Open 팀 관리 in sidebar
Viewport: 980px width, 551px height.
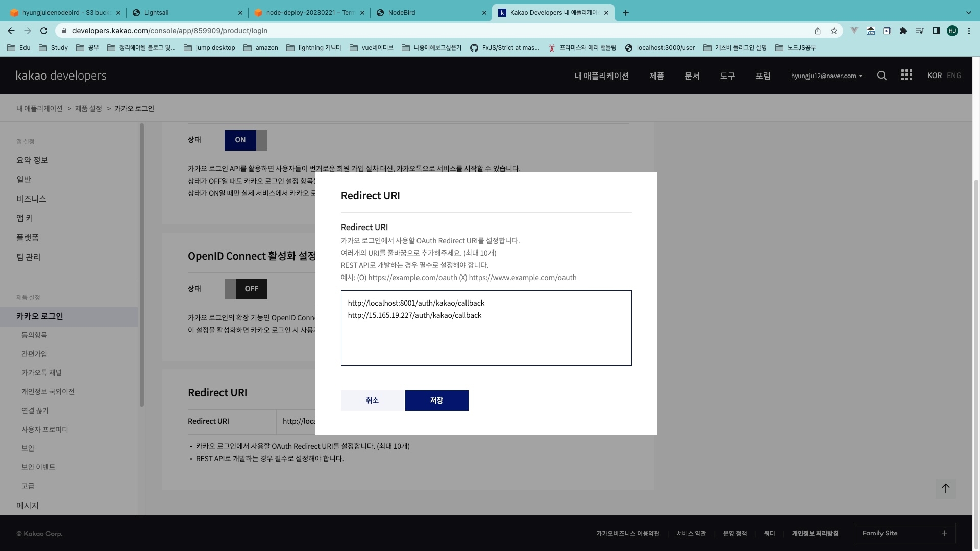[x=28, y=257]
